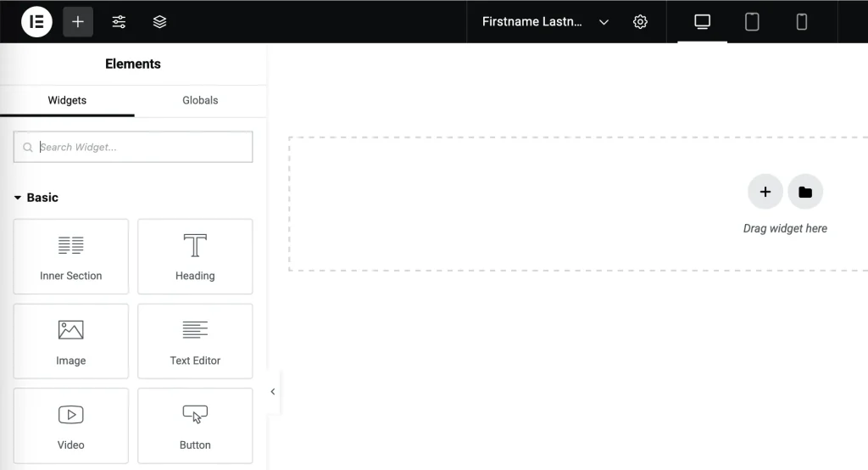Open template library folder button
The height and width of the screenshot is (470, 868).
[805, 192]
